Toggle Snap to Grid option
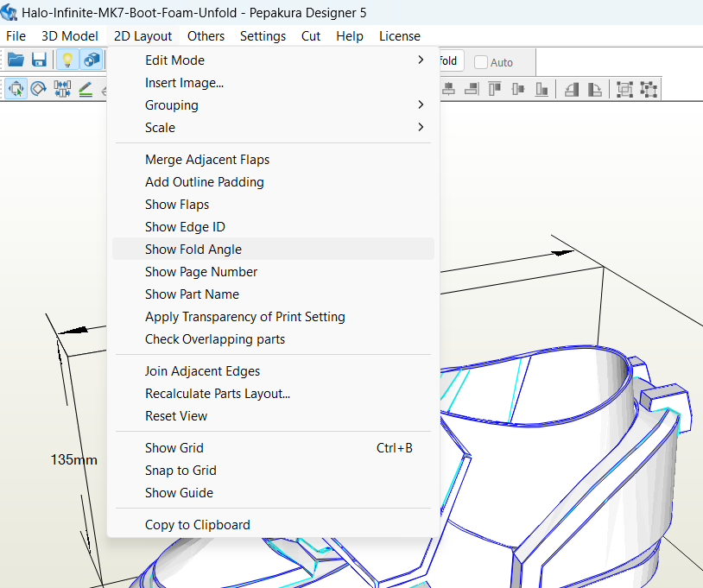This screenshot has height=588, width=703. (273, 470)
